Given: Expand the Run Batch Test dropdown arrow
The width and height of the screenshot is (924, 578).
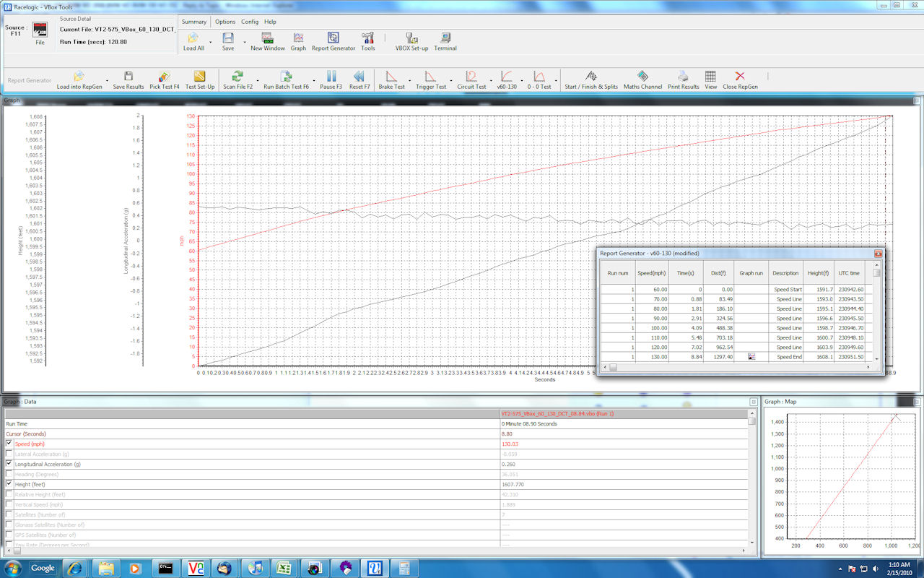Looking at the screenshot, I should click(x=314, y=80).
